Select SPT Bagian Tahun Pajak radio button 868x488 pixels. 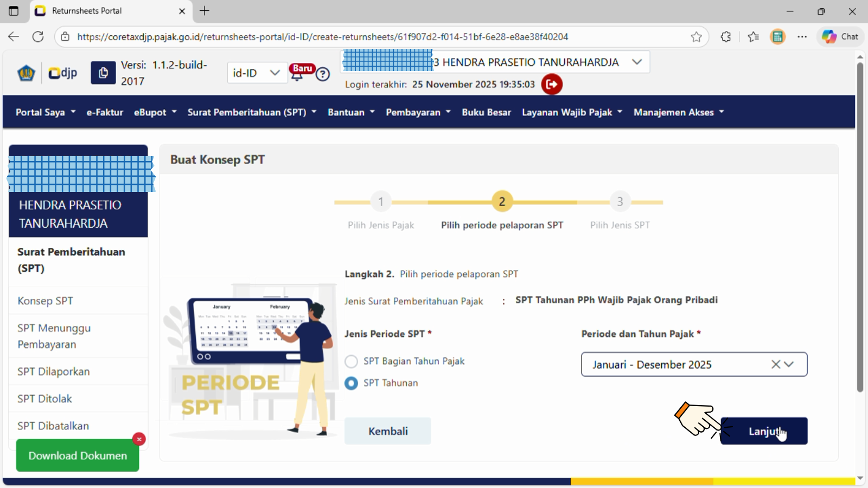(x=352, y=362)
